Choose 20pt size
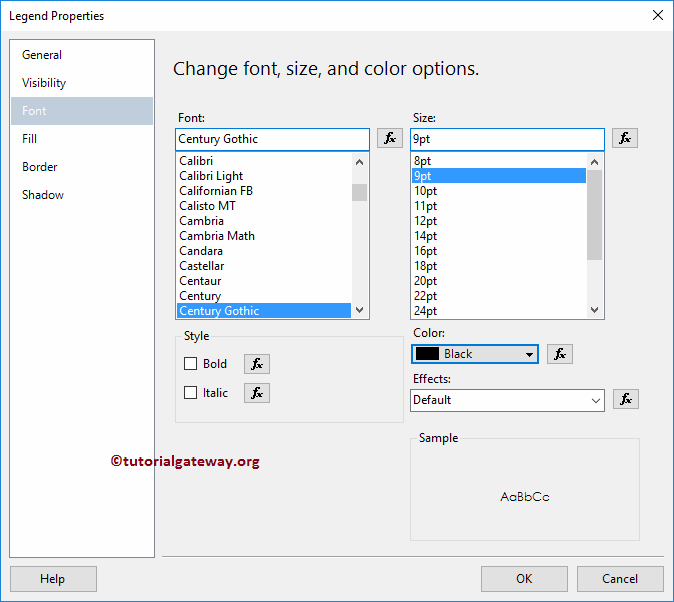Image resolution: width=674 pixels, height=602 pixels. (499, 281)
